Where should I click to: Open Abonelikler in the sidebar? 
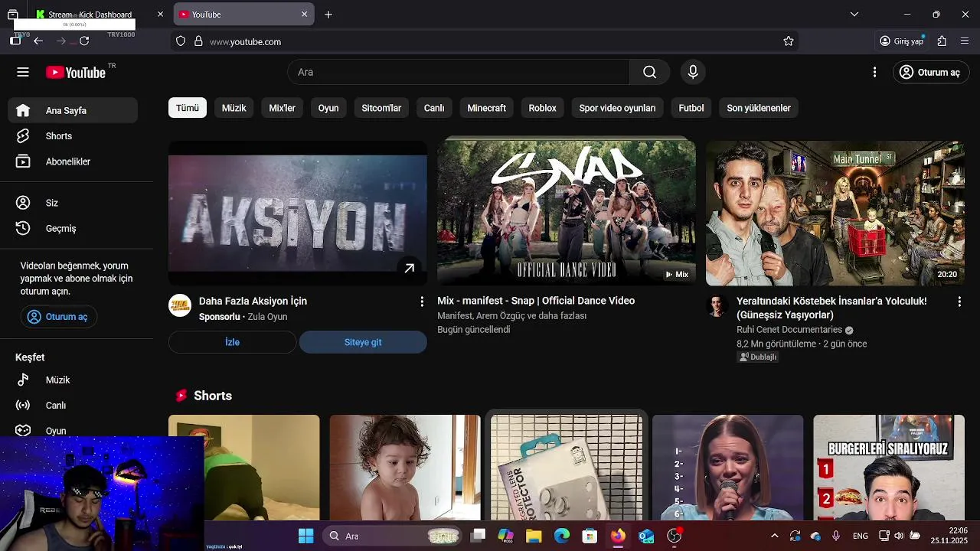coord(73,161)
